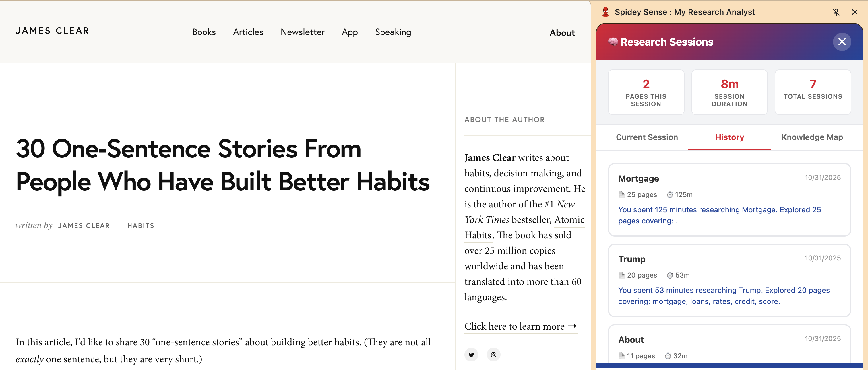The height and width of the screenshot is (370, 868).
Task: Click the HABITS category link
Action: click(141, 225)
